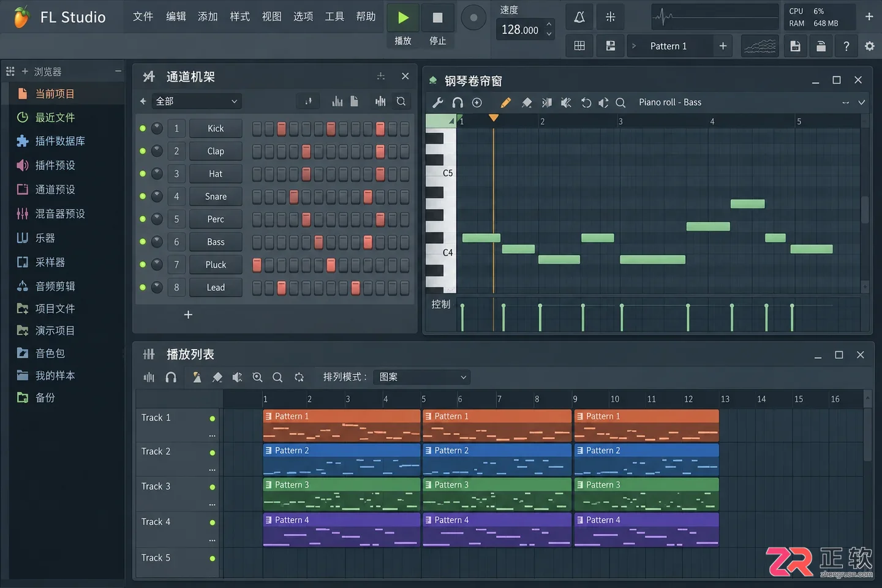
Task: Open the 排列模式 dropdown showing 图案
Action: click(x=421, y=377)
